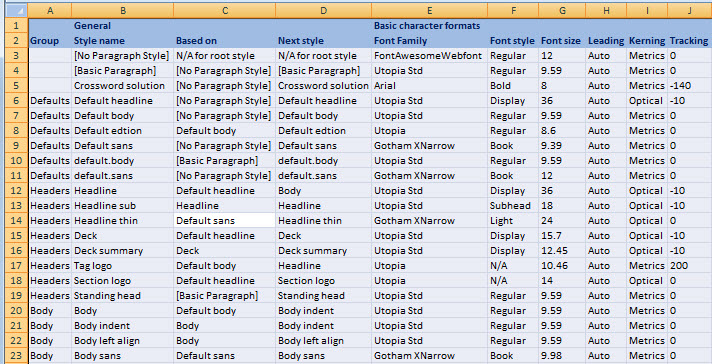This screenshot has height=364, width=712.
Task: Select the '12.45' font size cell
Action: pyautogui.click(x=562, y=250)
